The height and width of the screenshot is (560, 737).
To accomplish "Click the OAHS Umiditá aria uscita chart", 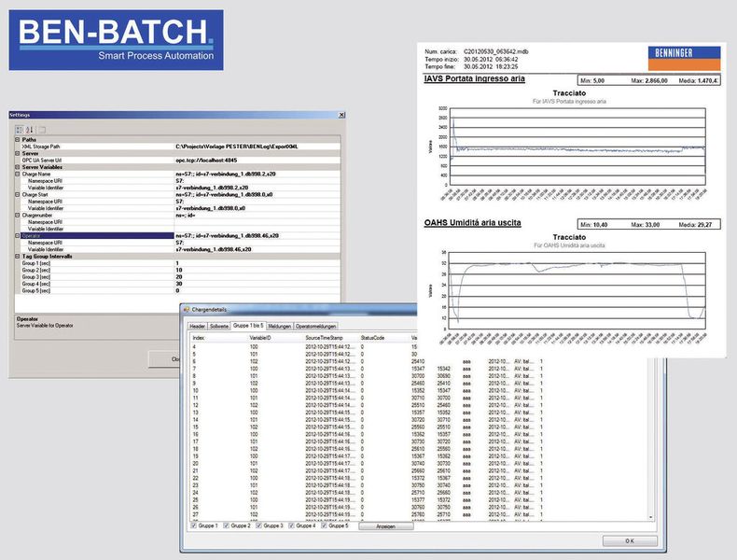I will 578,290.
